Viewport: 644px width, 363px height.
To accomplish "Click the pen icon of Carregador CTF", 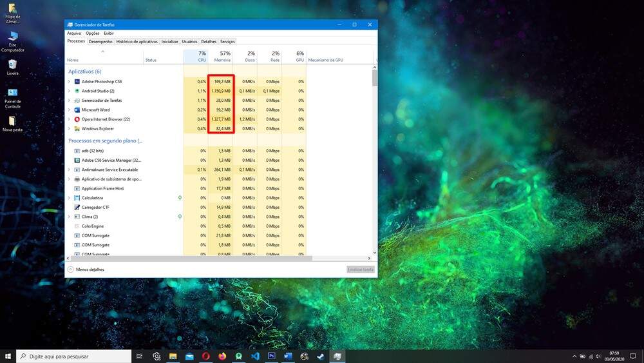I will coord(77,208).
